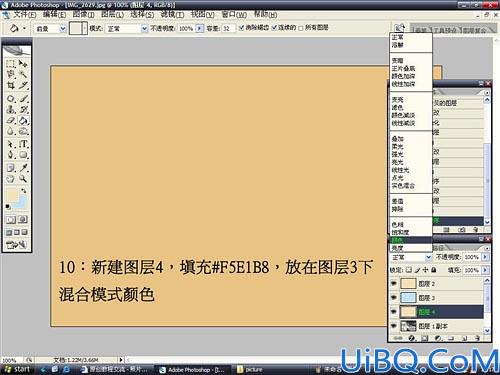The image size is (500, 375).
Task: Open the layer blend mode dropdown 正常
Action: (x=411, y=257)
